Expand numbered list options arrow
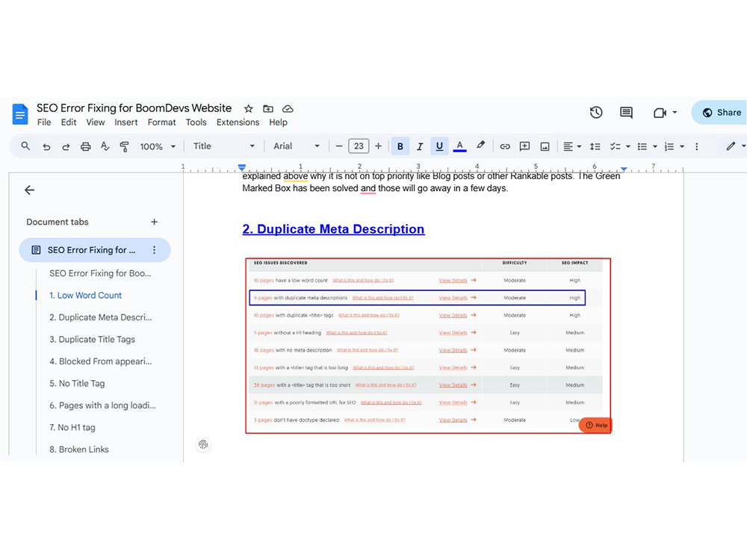 tap(682, 146)
